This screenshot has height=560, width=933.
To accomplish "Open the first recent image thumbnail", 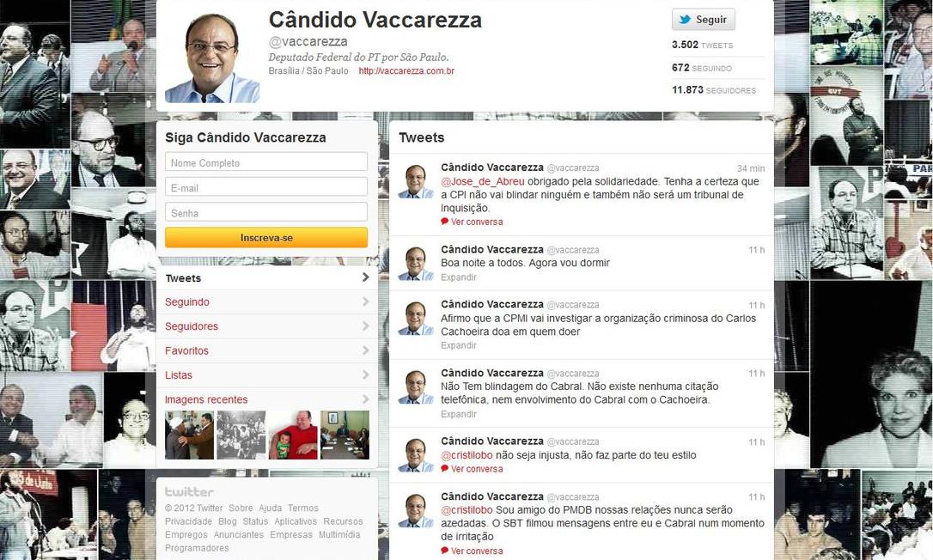I will point(189,435).
